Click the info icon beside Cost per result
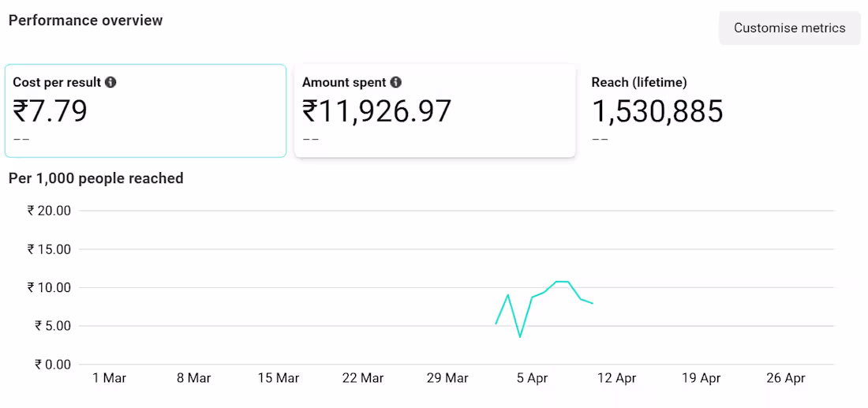 (111, 82)
